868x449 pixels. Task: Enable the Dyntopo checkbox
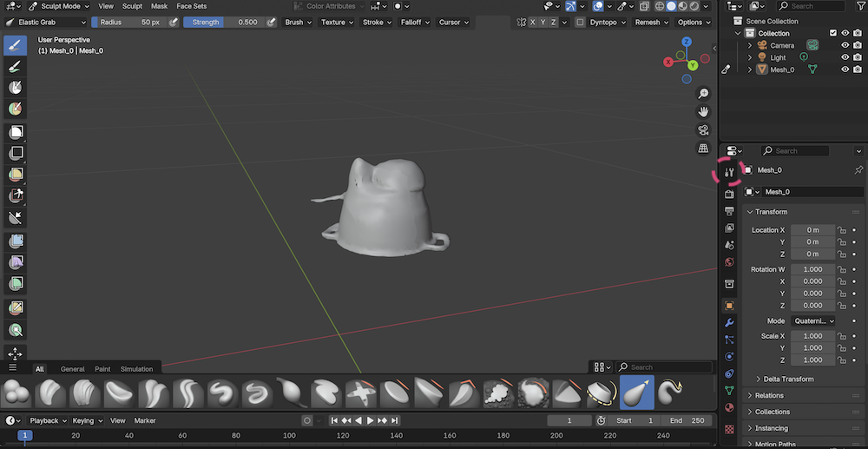click(580, 22)
